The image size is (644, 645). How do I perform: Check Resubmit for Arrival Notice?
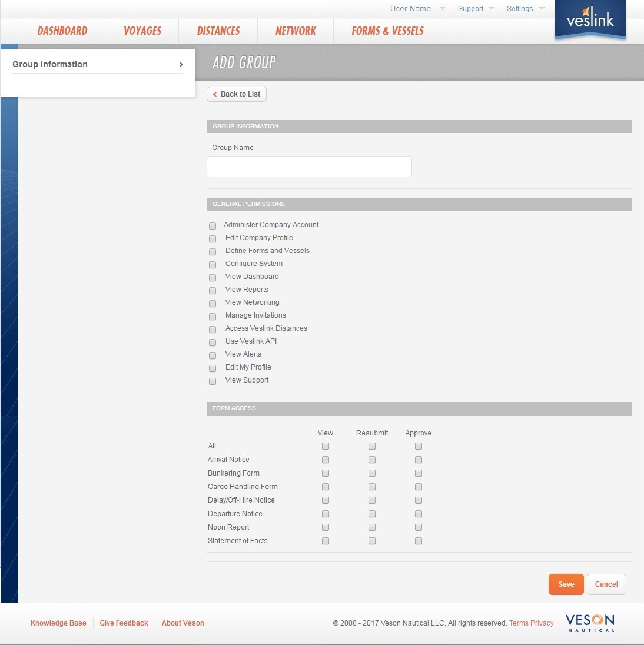[371, 460]
